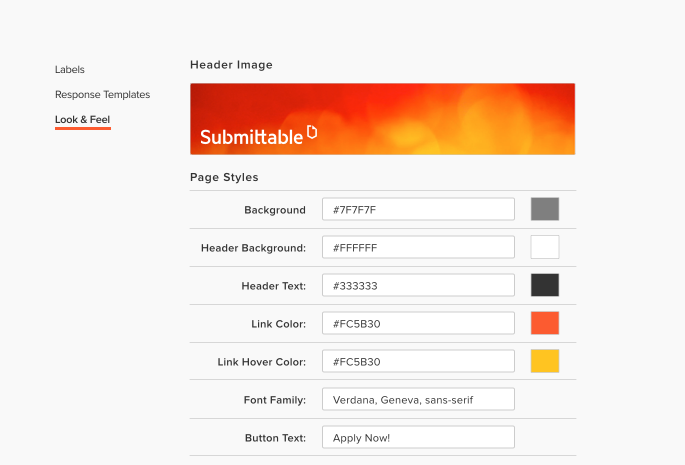685x465 pixels.
Task: Click the Font Family input field
Action: (x=418, y=399)
